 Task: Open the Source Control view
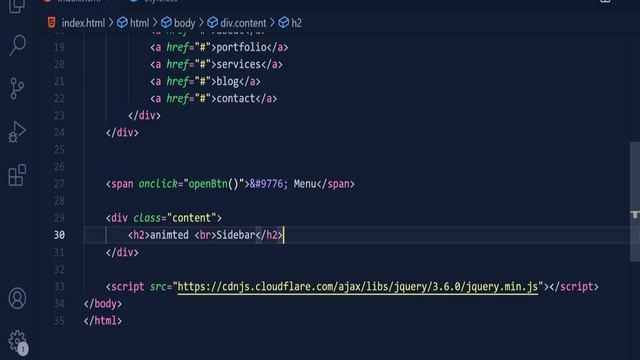(x=17, y=89)
